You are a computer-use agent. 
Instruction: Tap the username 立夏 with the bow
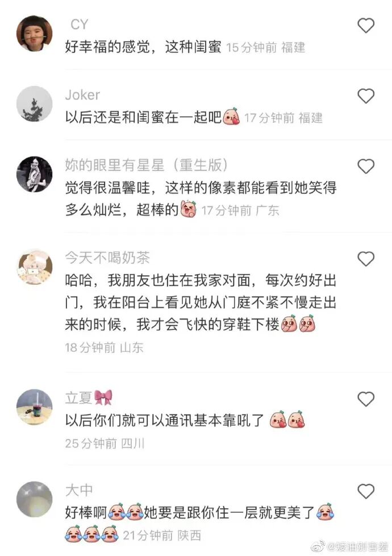click(x=89, y=397)
